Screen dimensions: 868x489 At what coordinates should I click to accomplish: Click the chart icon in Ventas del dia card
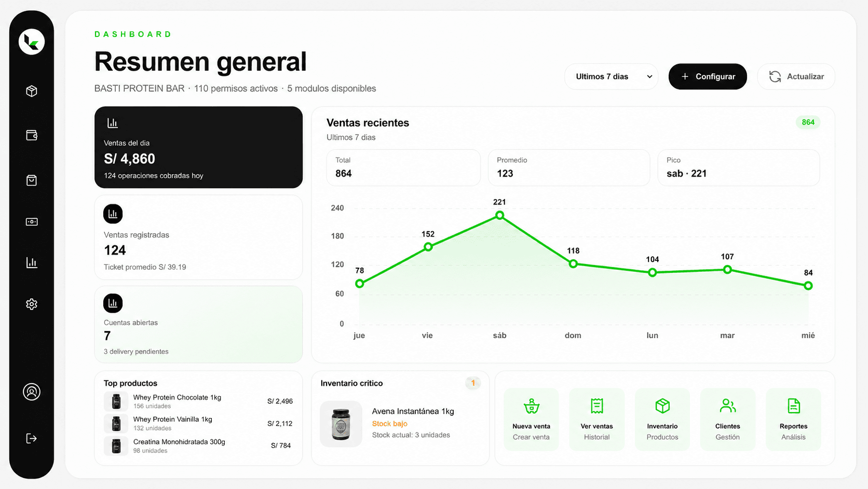[x=113, y=123]
